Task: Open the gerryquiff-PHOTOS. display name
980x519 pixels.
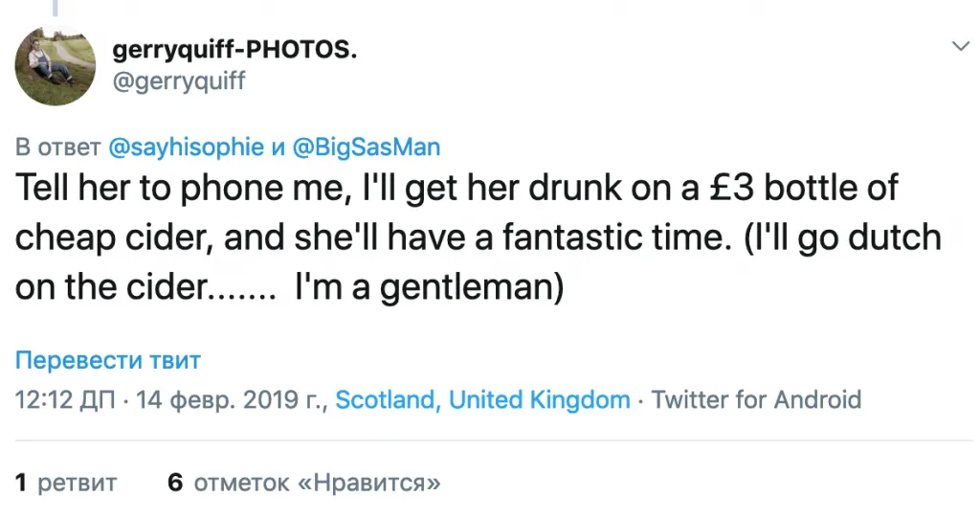Action: 234,52
